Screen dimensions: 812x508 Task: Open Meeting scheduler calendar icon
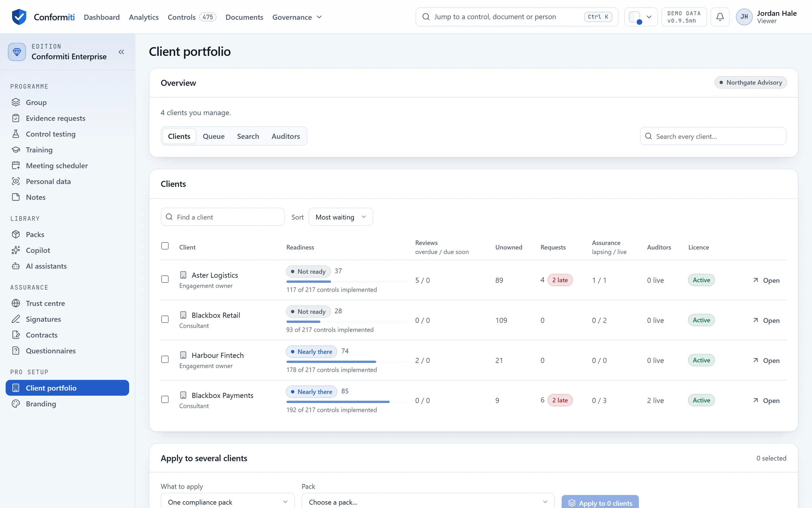(x=16, y=165)
